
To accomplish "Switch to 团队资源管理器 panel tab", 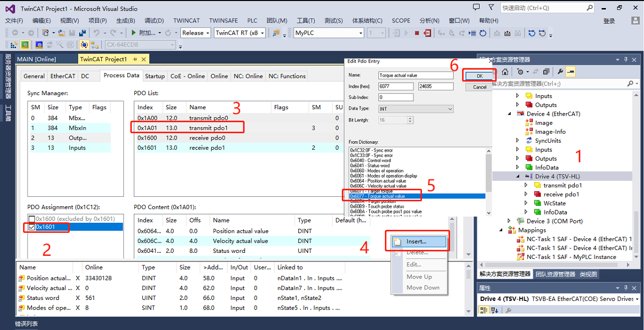I will (x=555, y=274).
